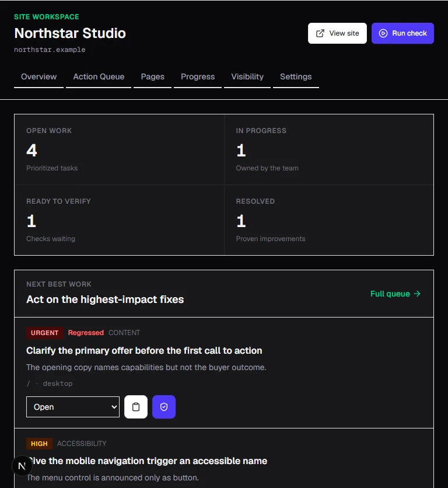Click the Run check button
The height and width of the screenshot is (488, 448).
402,33
